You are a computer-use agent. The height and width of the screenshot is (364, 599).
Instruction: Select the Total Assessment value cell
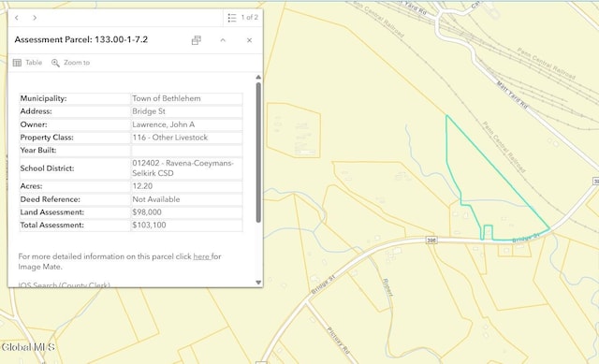coord(186,226)
